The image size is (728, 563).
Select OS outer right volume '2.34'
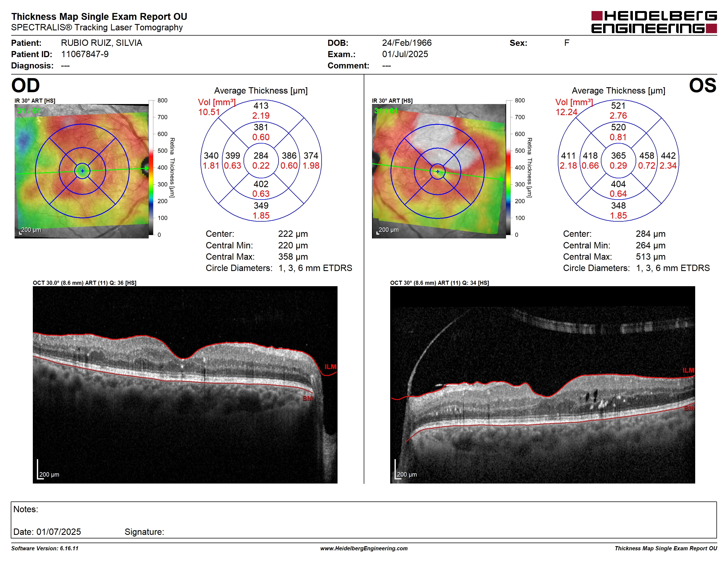(x=668, y=165)
